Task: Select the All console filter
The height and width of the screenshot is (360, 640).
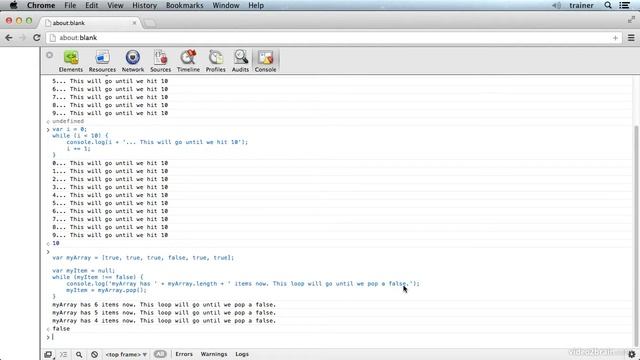Action: (160, 354)
